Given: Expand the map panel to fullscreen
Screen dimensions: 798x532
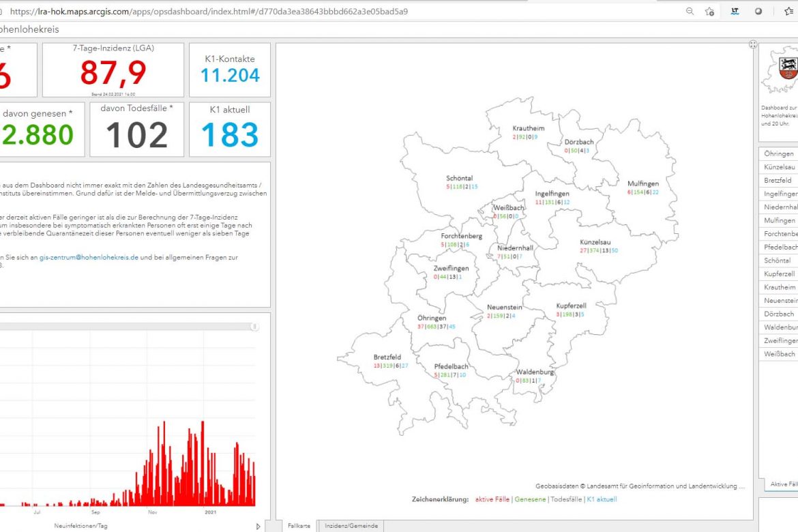Looking at the screenshot, I should click(x=753, y=44).
